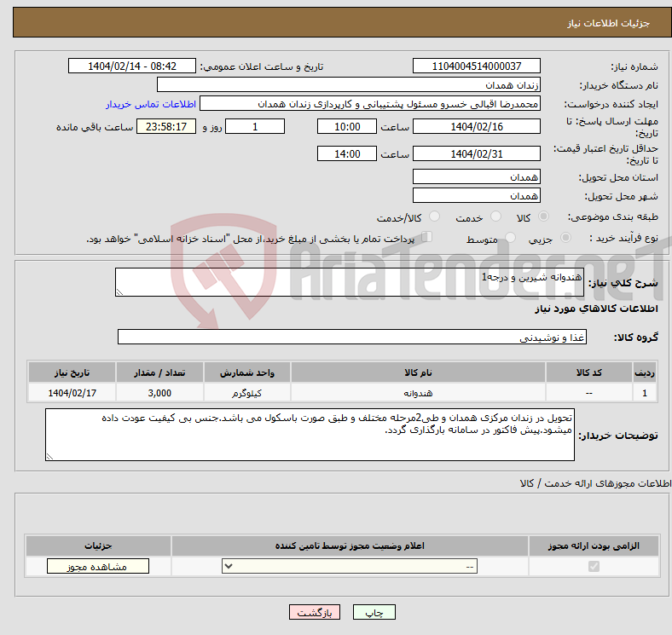Click the توضیحات خریدار text box
The height and width of the screenshot is (635, 672).
click(x=310, y=435)
